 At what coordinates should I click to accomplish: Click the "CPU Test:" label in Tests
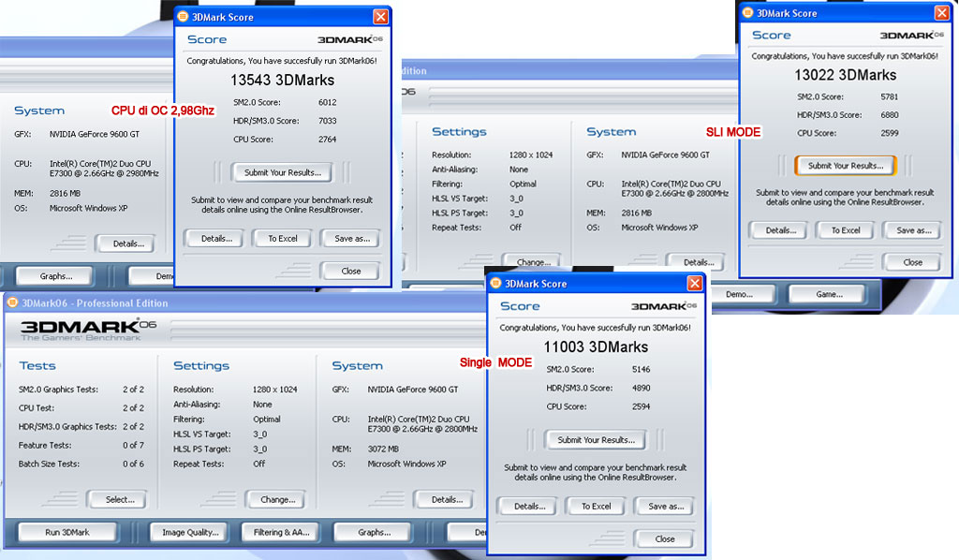tap(37, 407)
